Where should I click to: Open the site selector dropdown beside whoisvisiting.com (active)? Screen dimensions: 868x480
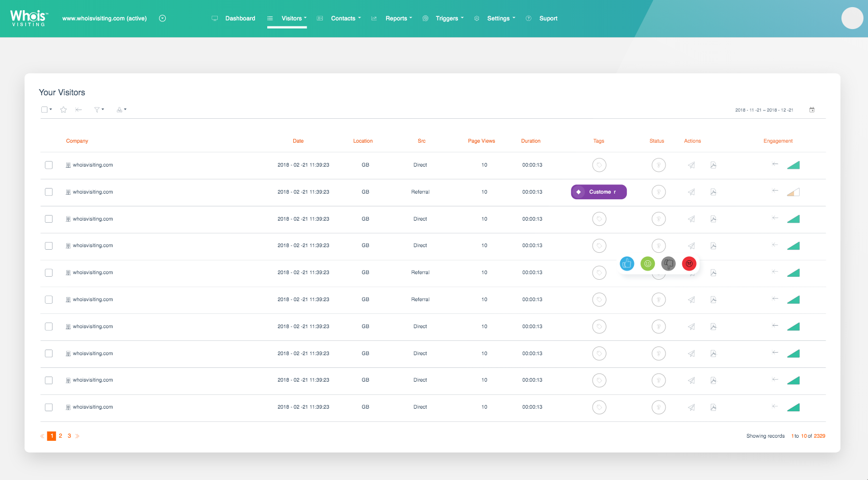(x=162, y=18)
